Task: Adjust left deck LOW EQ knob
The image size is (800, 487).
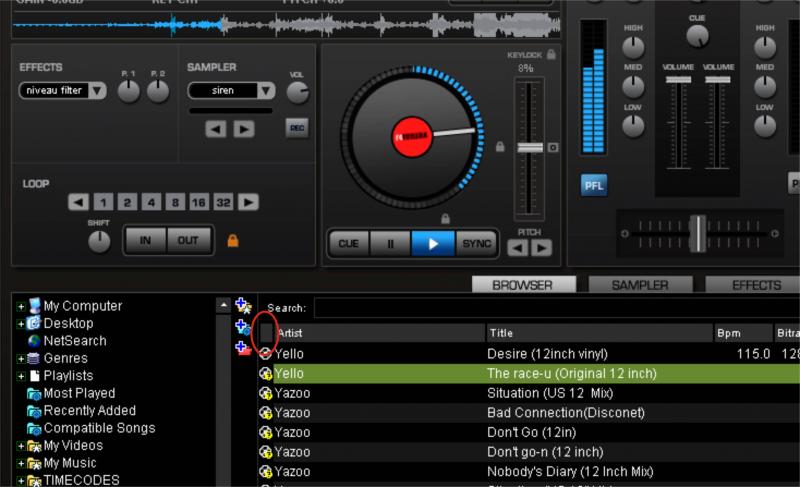Action: [633, 126]
